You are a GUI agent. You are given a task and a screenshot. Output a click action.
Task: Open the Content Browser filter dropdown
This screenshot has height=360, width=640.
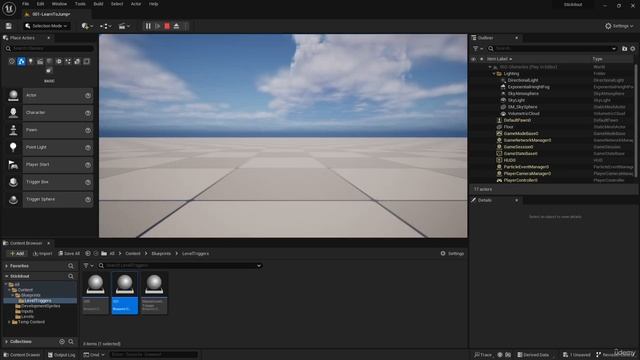click(88, 266)
